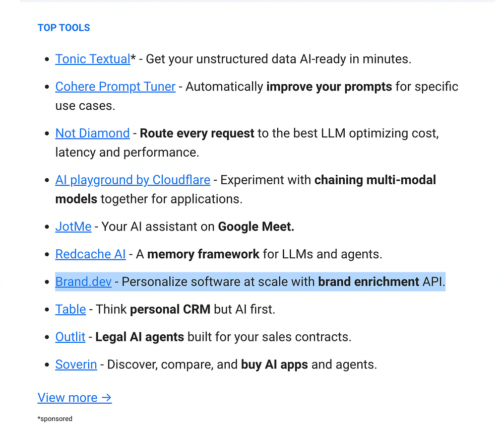Screen dimensions: 504x434
Task: Click bold phrase 'Route every request'
Action: tap(197, 133)
